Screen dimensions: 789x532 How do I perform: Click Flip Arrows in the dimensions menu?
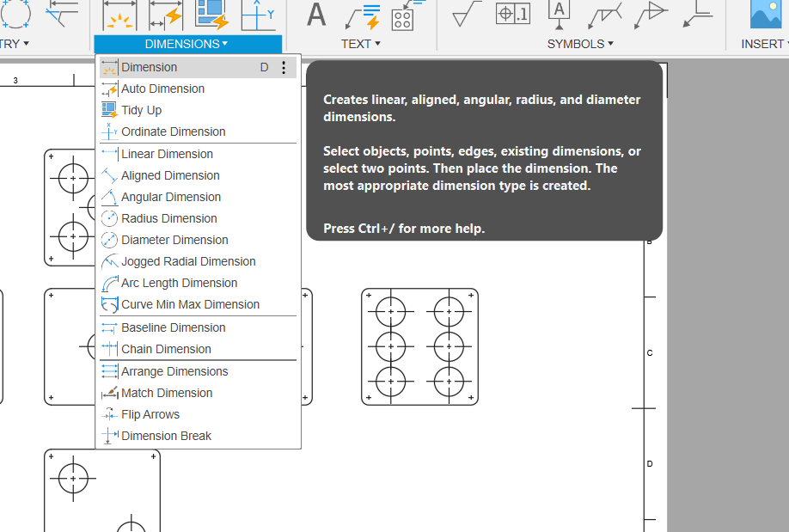150,414
